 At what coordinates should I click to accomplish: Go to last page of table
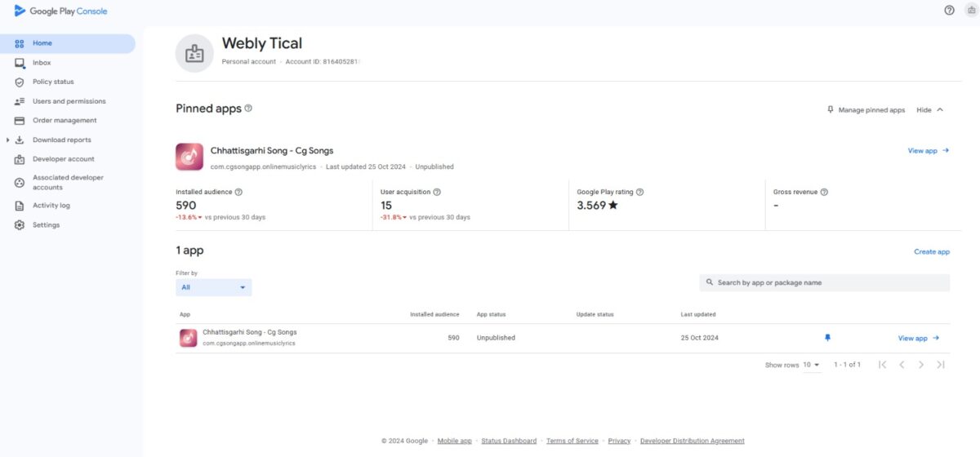tap(941, 365)
